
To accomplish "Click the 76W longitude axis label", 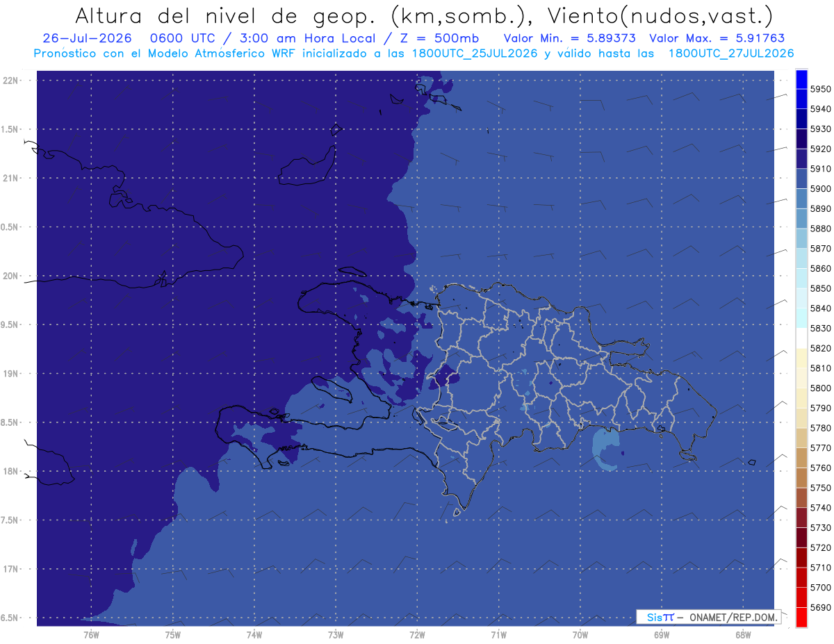I will point(91,634).
